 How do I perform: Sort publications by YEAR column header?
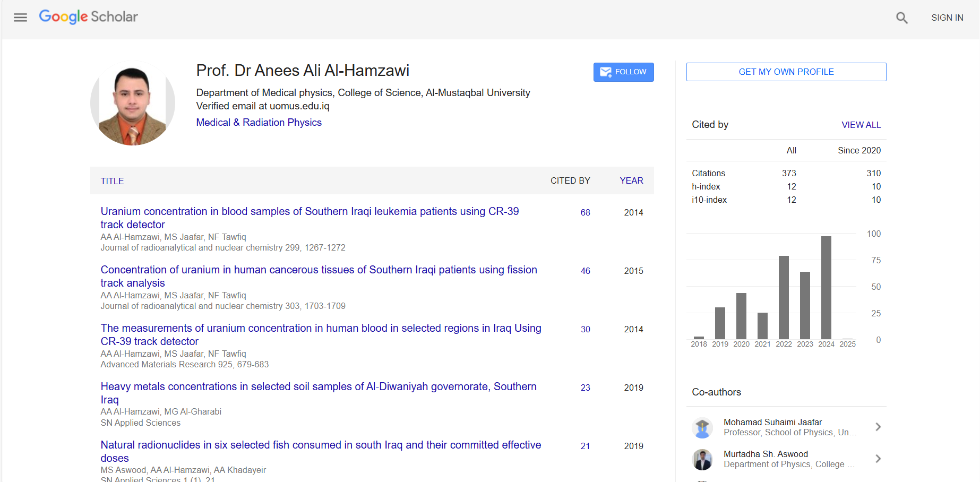(631, 181)
